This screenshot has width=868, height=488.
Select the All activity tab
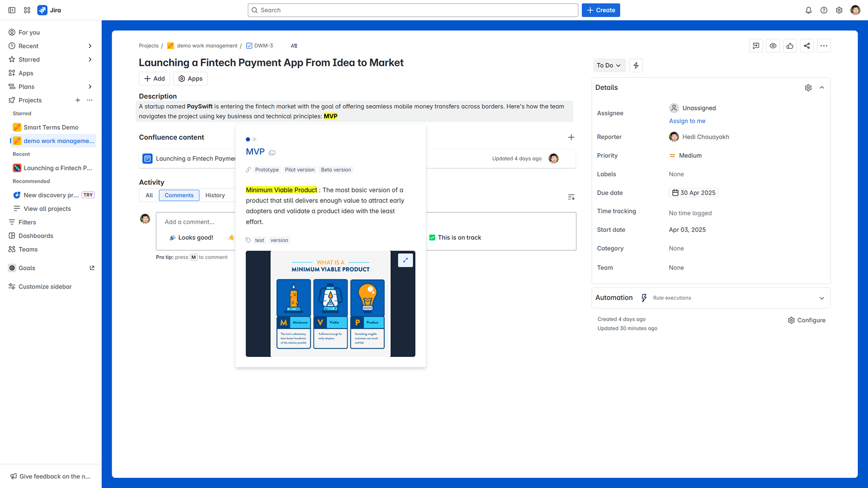[x=149, y=195]
